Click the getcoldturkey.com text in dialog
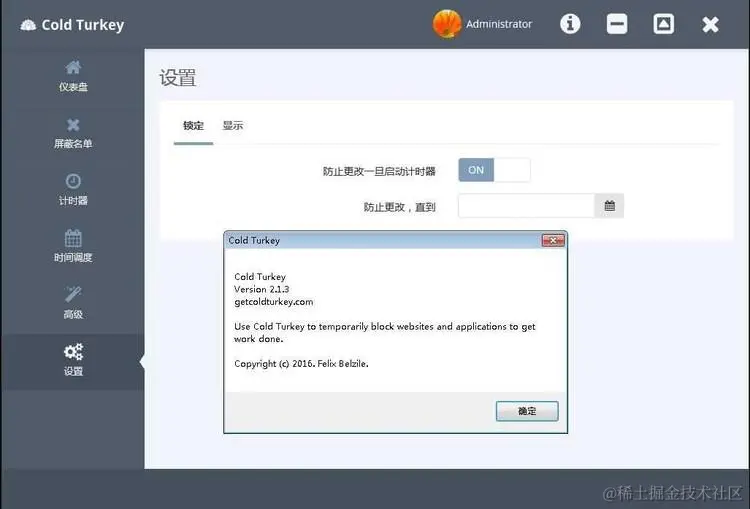Viewport: 750px width, 509px height. (x=274, y=302)
